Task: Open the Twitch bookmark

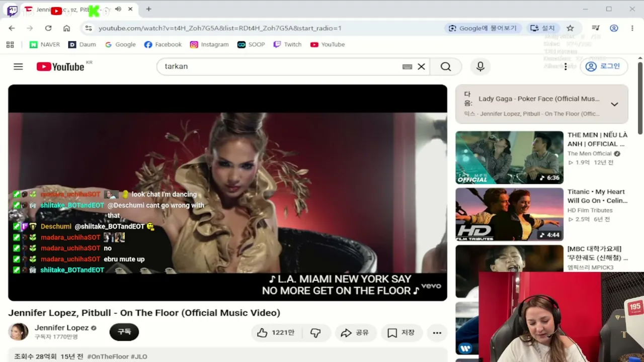Action: pyautogui.click(x=287, y=45)
